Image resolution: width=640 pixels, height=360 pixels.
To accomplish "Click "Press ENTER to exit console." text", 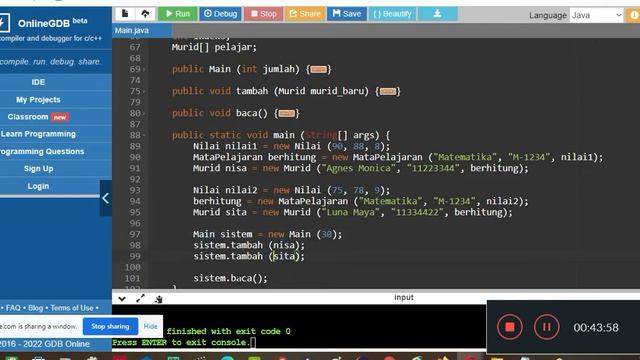I will pyautogui.click(x=181, y=342).
